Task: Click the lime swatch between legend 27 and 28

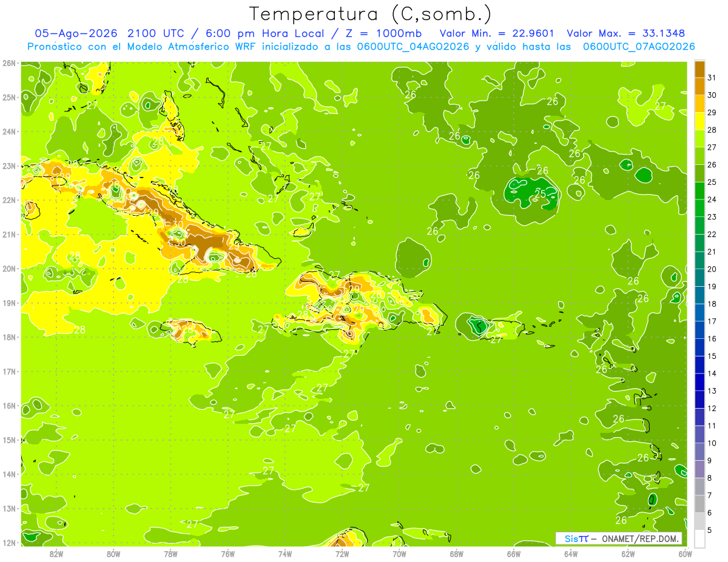Action: coord(700,138)
